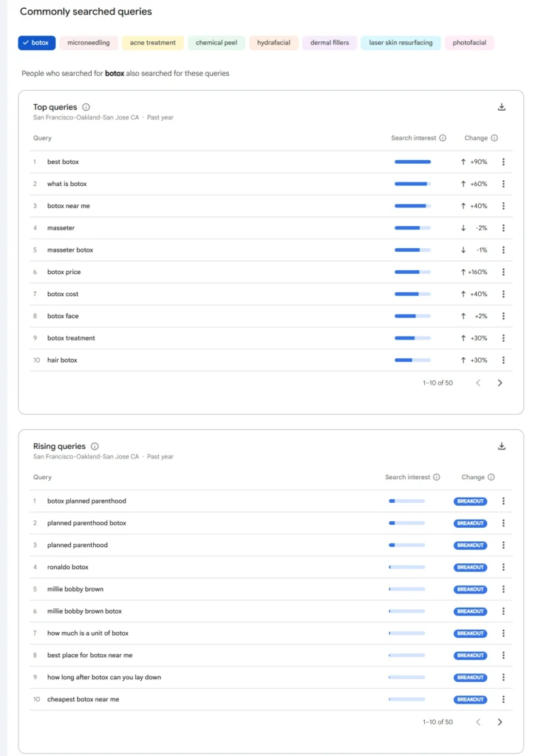This screenshot has height=756, width=535.
Task: Click 1-10 of 50 in Rising queries
Action: pyautogui.click(x=437, y=722)
